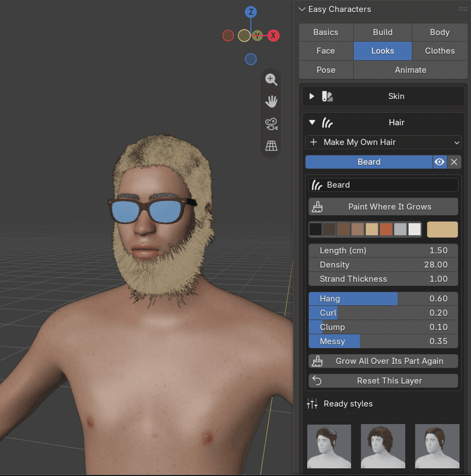
Task: Click the Hair strands section icon
Action: point(327,122)
